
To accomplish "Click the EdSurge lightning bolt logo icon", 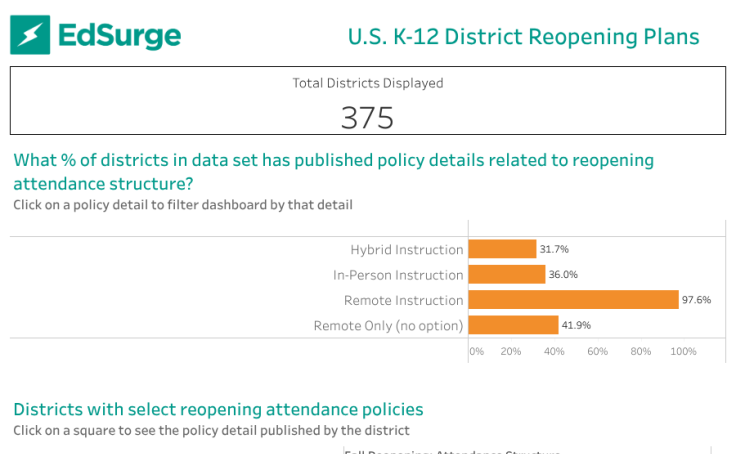I will [x=30, y=35].
